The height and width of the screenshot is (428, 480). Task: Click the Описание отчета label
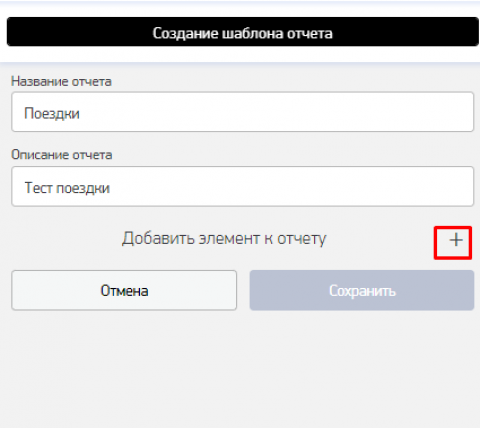(x=62, y=155)
